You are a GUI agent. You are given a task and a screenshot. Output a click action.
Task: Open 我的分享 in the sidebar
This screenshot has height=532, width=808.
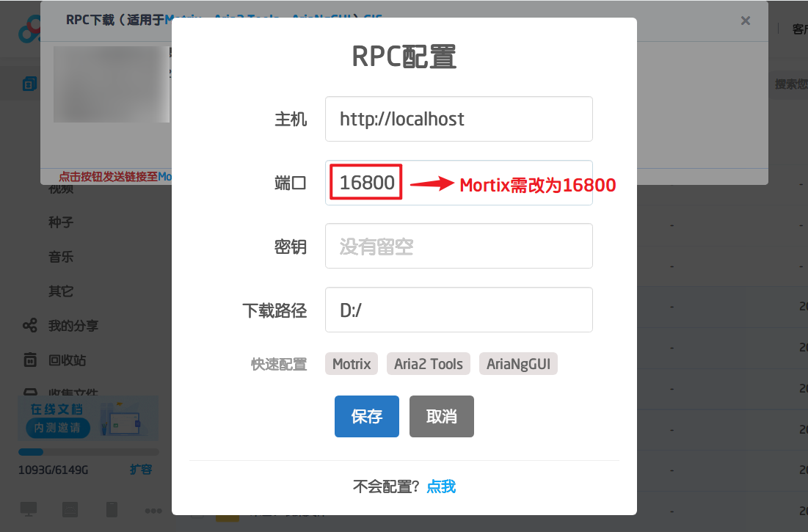click(x=73, y=326)
